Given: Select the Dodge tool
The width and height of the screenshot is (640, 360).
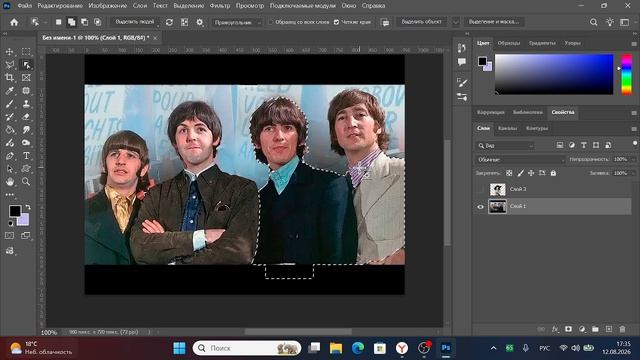Looking at the screenshot, I should (x=26, y=143).
